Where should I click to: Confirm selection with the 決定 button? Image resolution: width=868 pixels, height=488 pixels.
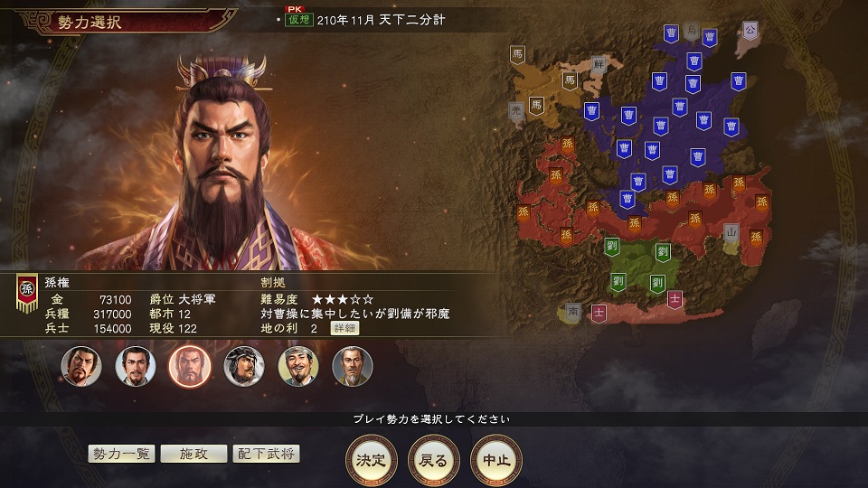pos(371,460)
